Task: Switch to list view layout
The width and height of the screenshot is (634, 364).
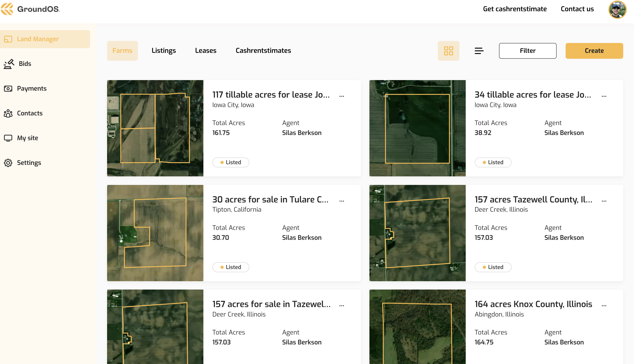Action: tap(479, 51)
